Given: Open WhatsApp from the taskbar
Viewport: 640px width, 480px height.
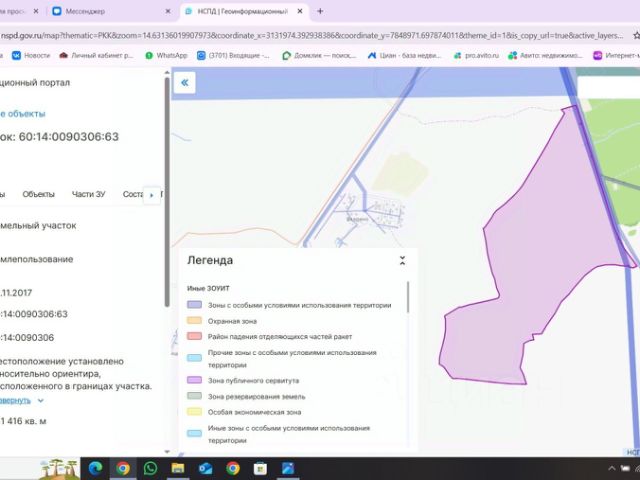Looking at the screenshot, I should tap(150, 468).
